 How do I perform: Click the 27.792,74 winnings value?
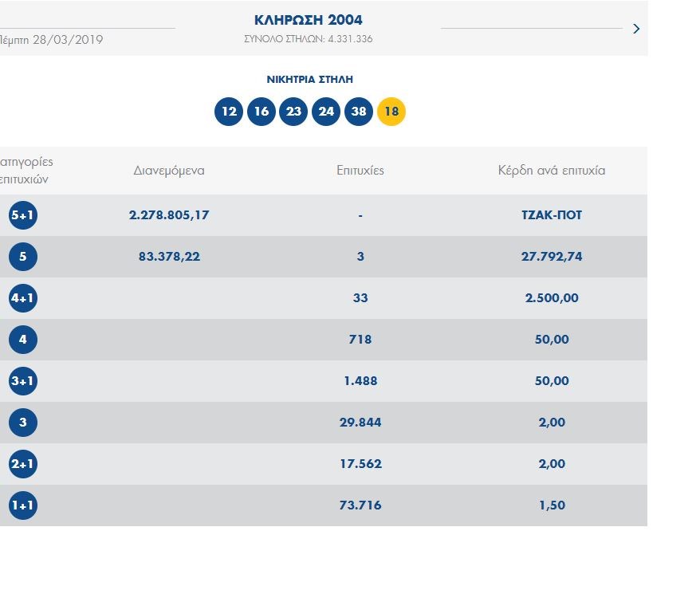pos(552,257)
